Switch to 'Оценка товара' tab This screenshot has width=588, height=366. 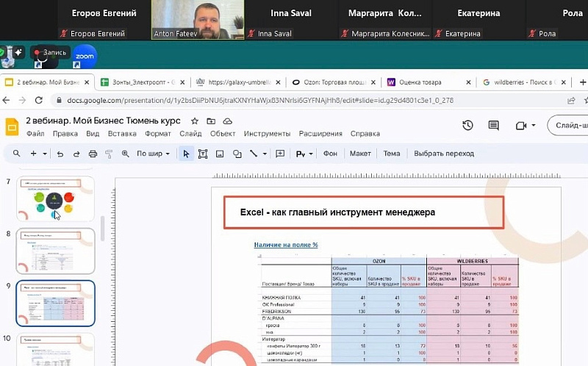point(429,82)
